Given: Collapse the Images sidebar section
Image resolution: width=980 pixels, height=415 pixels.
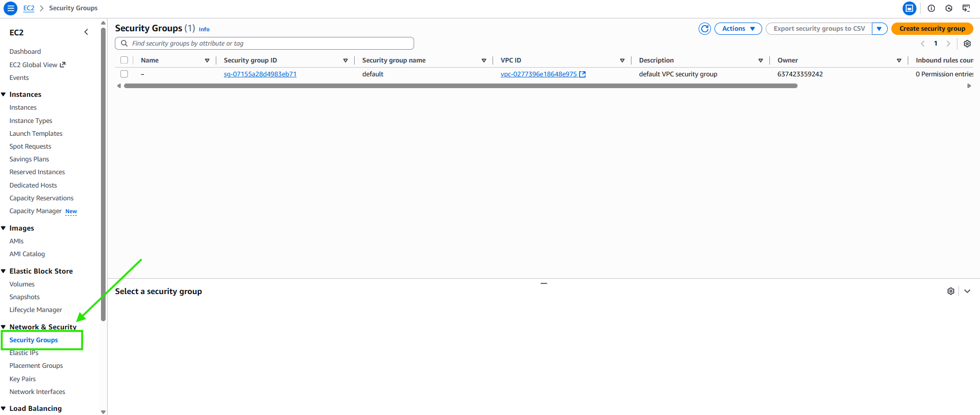Looking at the screenshot, I should pos(4,228).
